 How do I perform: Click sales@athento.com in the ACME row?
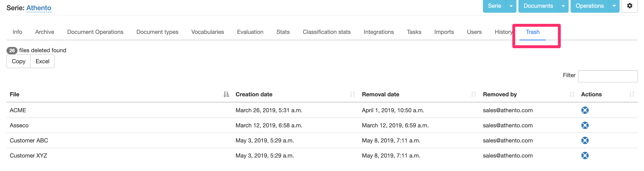(x=507, y=110)
